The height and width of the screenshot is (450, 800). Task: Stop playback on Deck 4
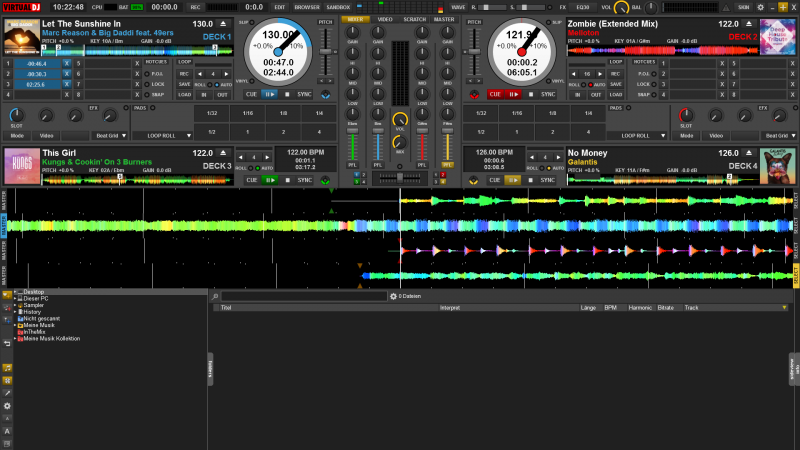pyautogui.click(x=531, y=180)
